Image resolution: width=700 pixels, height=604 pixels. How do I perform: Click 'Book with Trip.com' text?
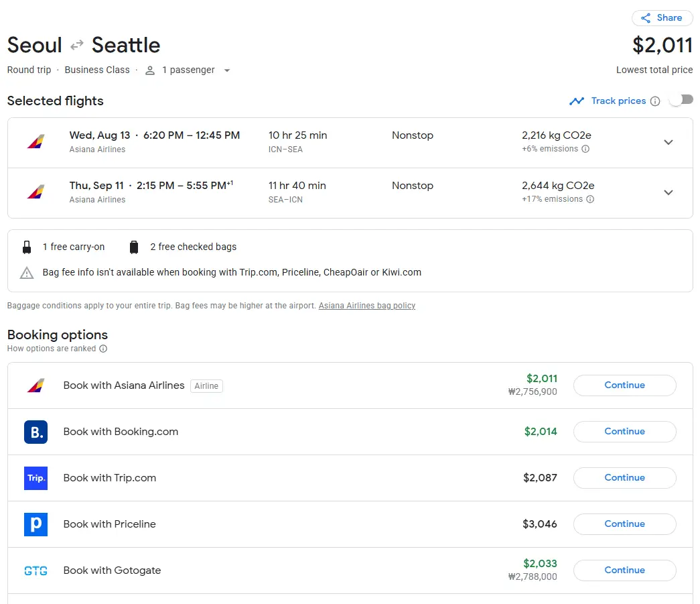pos(110,478)
